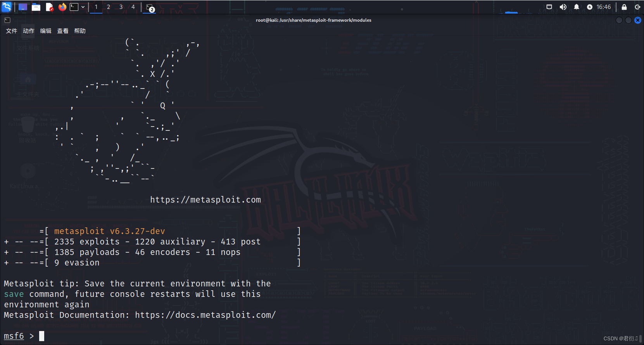Close the terminal window

pos(638,20)
